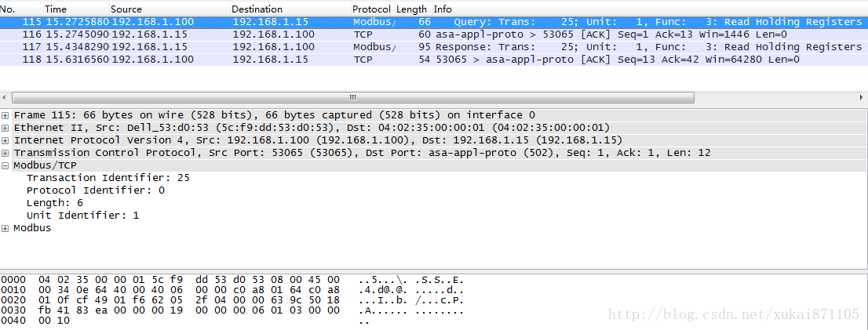Viewport: 868px width, 330px height.
Task: Click time 15.6316560 in packet 118
Action: [77, 59]
